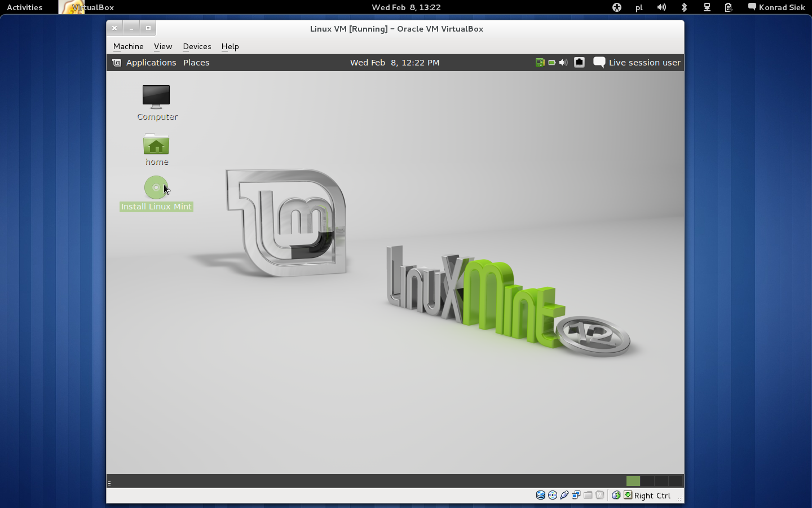Open host clock showing 13:22

pos(406,7)
